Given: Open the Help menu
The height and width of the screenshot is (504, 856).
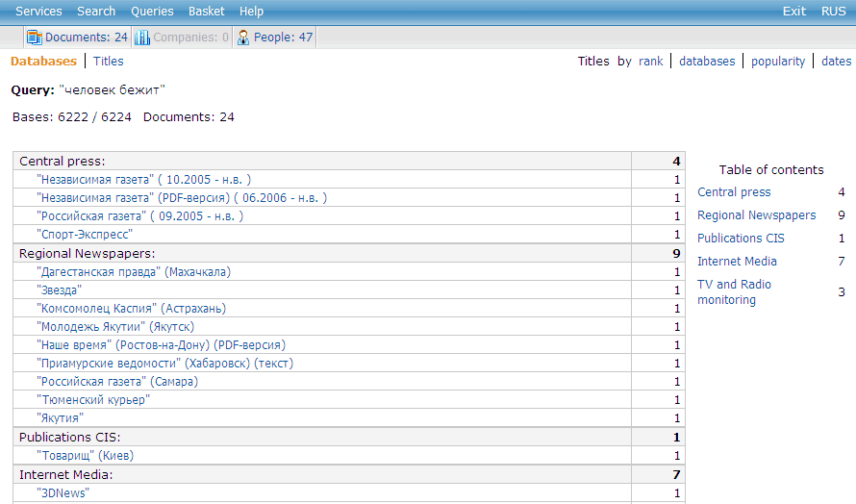Looking at the screenshot, I should (251, 12).
